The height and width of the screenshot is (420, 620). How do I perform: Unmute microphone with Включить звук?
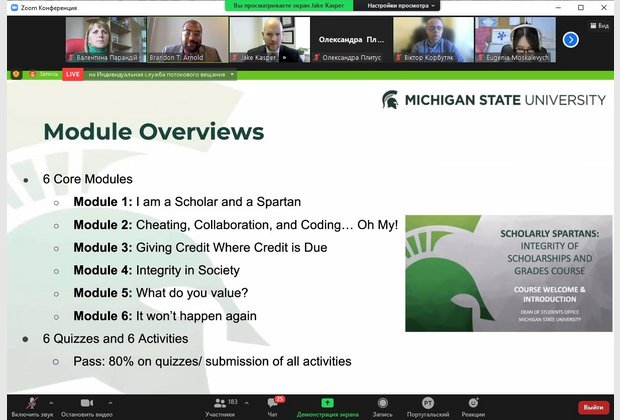32,407
